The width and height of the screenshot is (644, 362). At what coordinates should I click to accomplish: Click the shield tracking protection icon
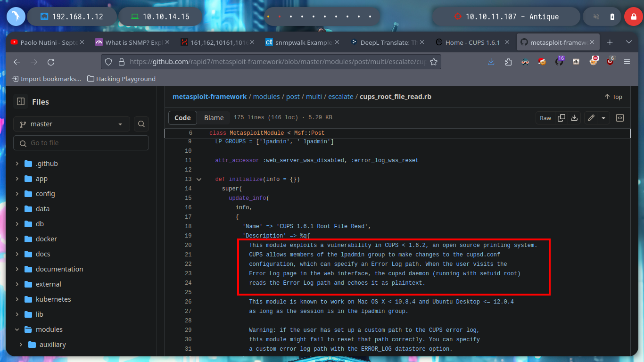pos(108,62)
